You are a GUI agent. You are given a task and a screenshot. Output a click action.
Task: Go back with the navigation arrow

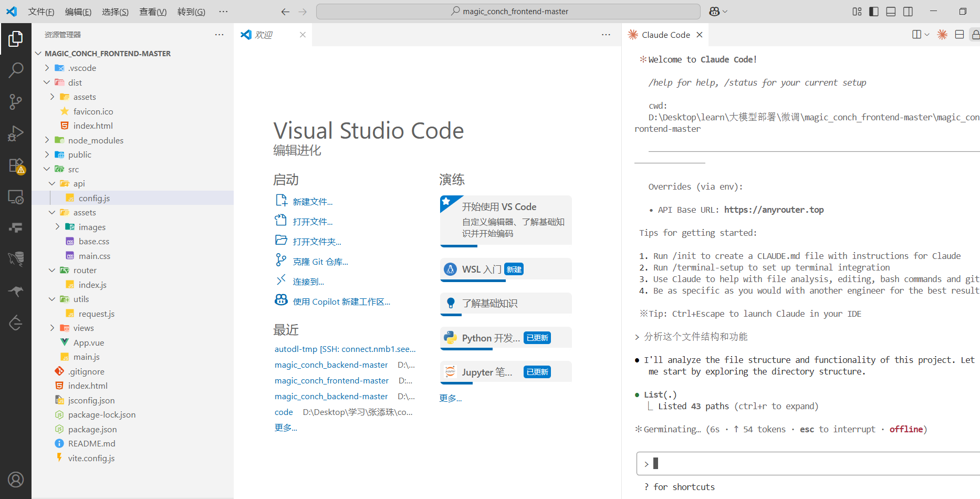[x=285, y=12]
